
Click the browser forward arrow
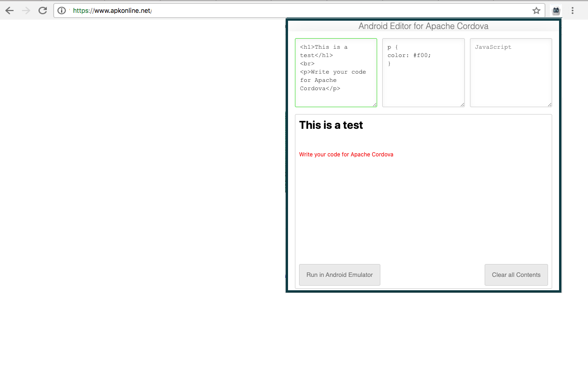[26, 11]
